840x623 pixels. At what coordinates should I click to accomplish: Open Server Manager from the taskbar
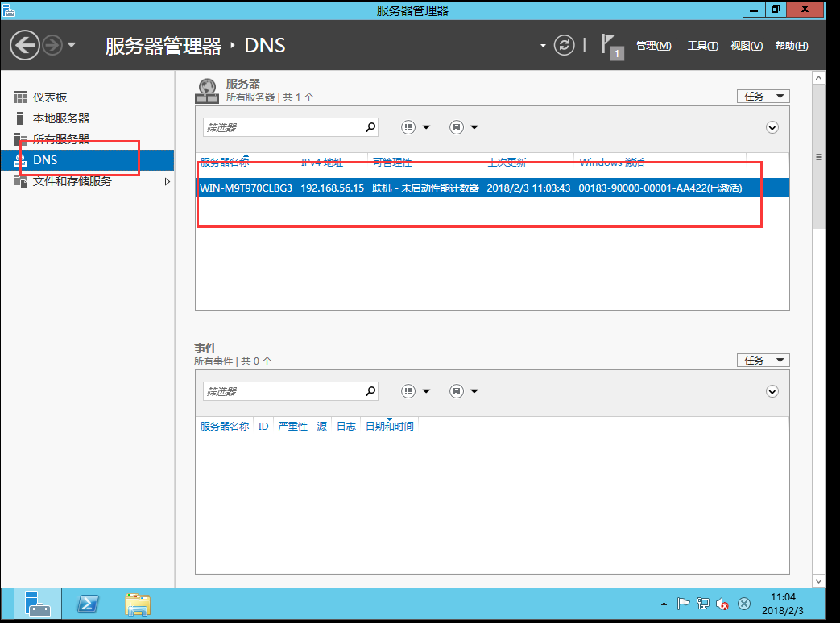(38, 604)
